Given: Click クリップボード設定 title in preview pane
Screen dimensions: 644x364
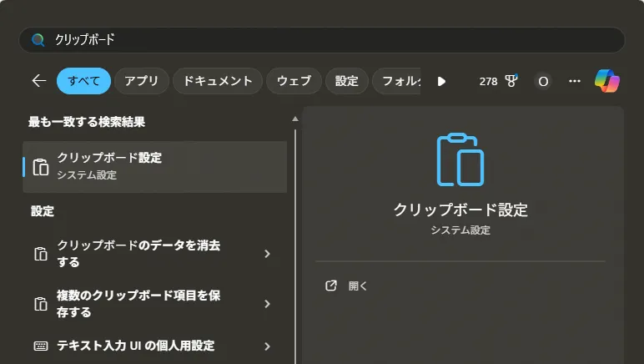Looking at the screenshot, I should click(460, 210).
